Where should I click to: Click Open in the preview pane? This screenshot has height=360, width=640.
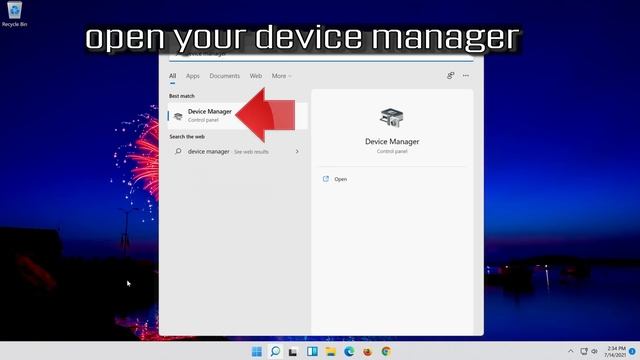click(340, 179)
